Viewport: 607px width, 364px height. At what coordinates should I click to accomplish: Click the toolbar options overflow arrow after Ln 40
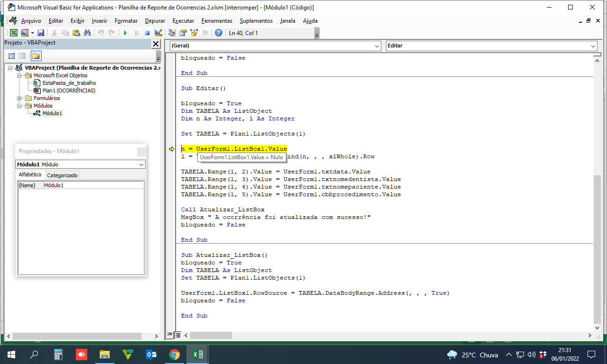coord(317,33)
